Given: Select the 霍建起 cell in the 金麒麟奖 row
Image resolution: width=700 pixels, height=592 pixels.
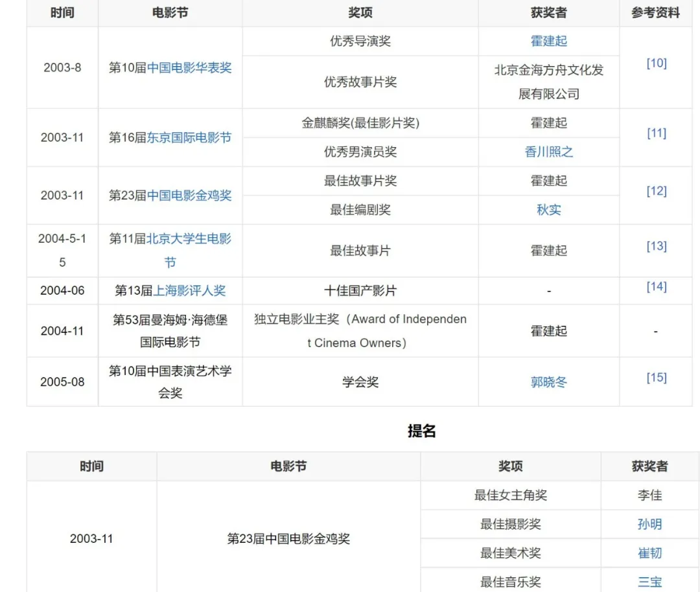Looking at the screenshot, I should [x=549, y=122].
